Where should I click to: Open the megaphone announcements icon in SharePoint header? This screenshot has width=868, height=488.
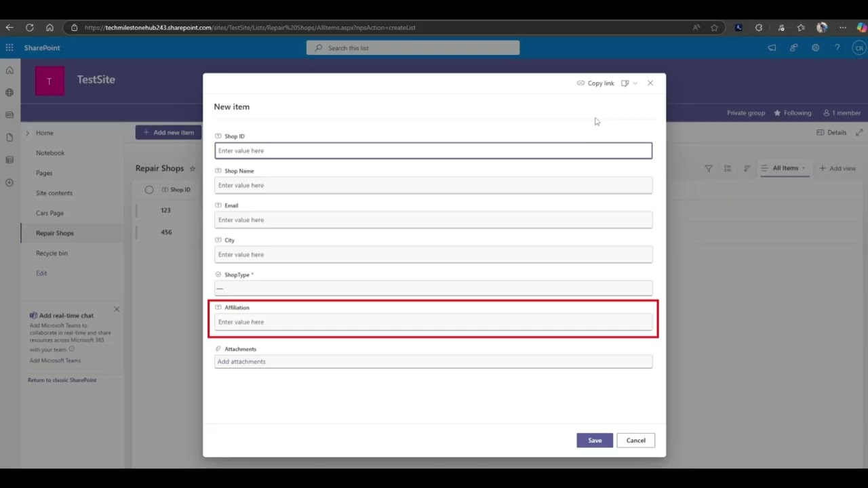point(772,48)
